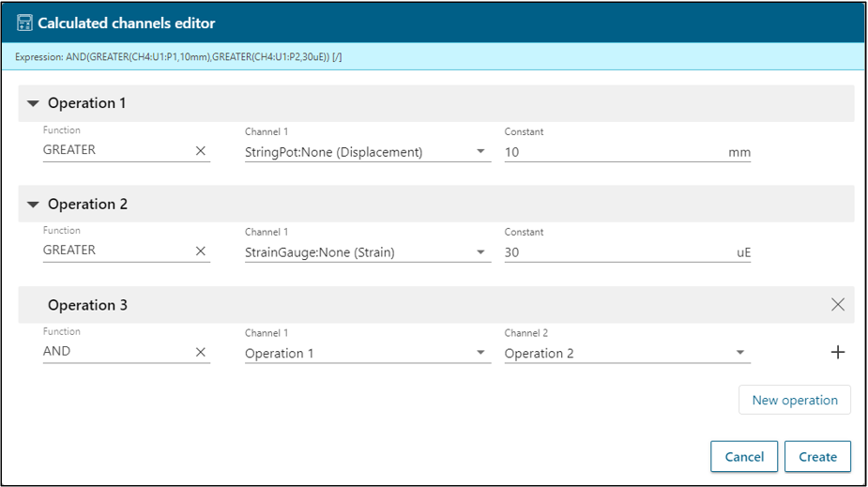Click the Operation 1 Function field
The width and height of the screenshot is (868, 487).
(x=113, y=150)
